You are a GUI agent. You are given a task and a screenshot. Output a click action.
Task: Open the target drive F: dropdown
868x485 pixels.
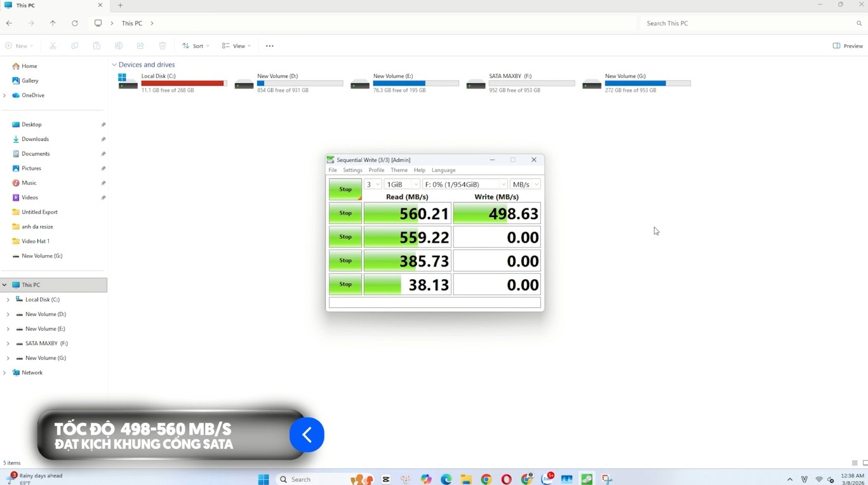[x=465, y=185]
